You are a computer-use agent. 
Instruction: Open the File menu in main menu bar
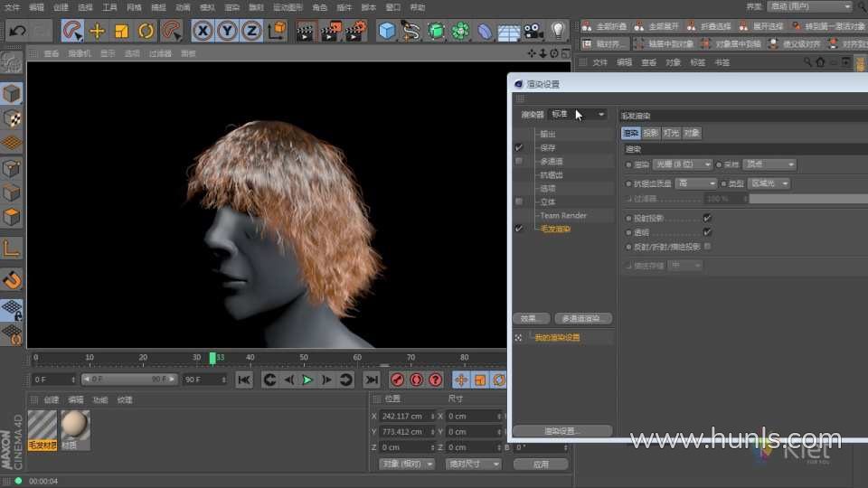(12, 7)
